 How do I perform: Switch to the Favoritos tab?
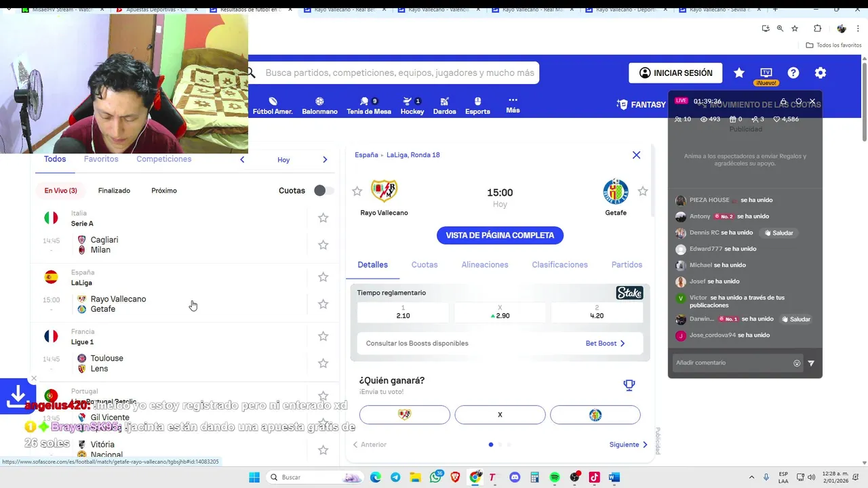(x=101, y=159)
